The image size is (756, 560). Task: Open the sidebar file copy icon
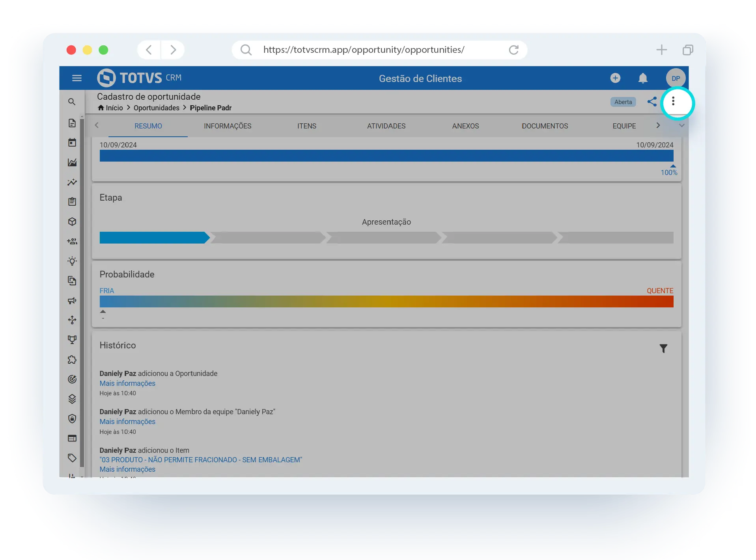(x=72, y=281)
